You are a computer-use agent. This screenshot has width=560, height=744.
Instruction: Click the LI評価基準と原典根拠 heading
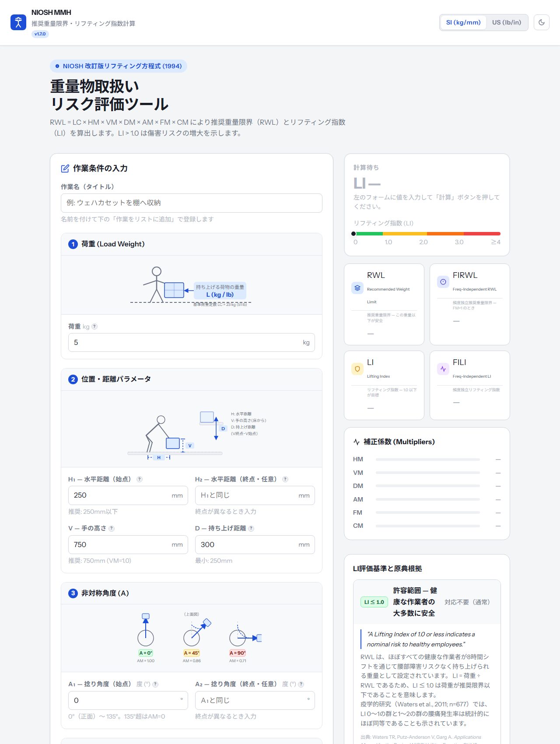(x=388, y=569)
